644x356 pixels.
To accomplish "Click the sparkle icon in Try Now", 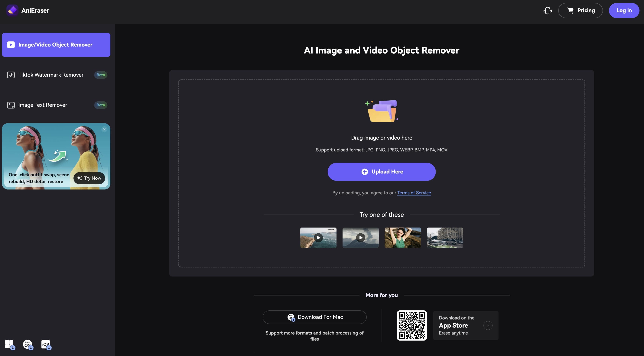I will click(80, 178).
